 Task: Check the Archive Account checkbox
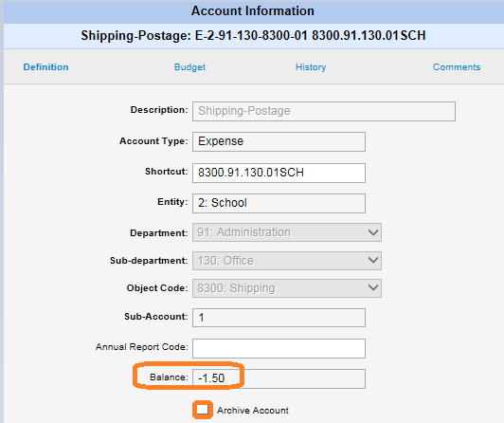click(203, 410)
